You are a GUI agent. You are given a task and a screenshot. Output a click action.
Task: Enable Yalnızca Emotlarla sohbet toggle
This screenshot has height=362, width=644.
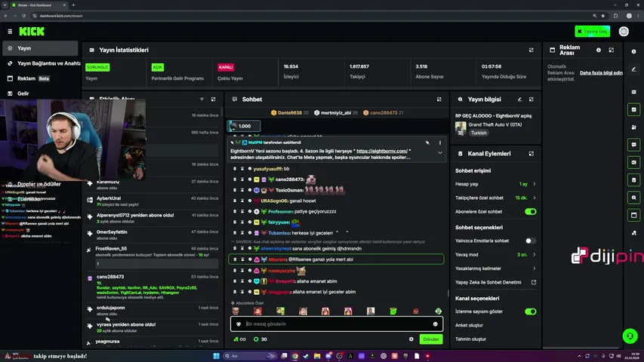tap(530, 241)
